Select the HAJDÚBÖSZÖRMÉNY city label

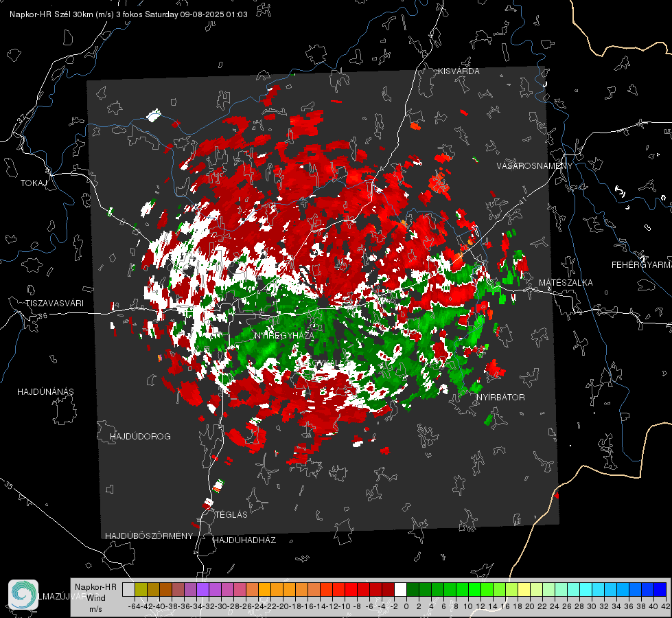tap(149, 536)
